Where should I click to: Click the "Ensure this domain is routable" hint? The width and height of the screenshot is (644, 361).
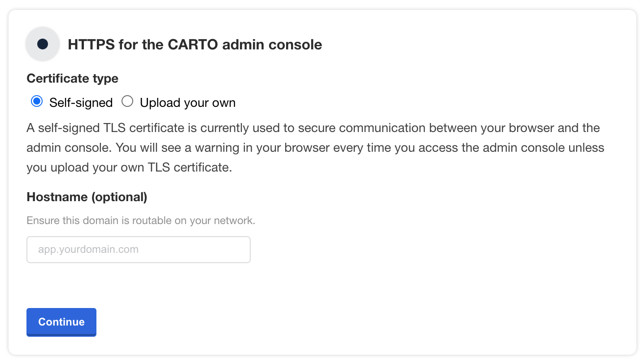[141, 220]
